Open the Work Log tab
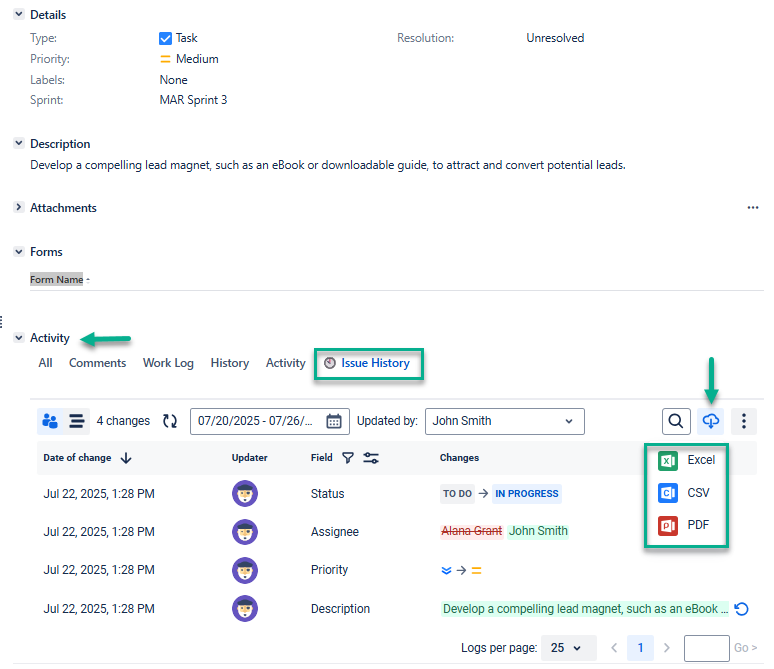 (x=168, y=363)
